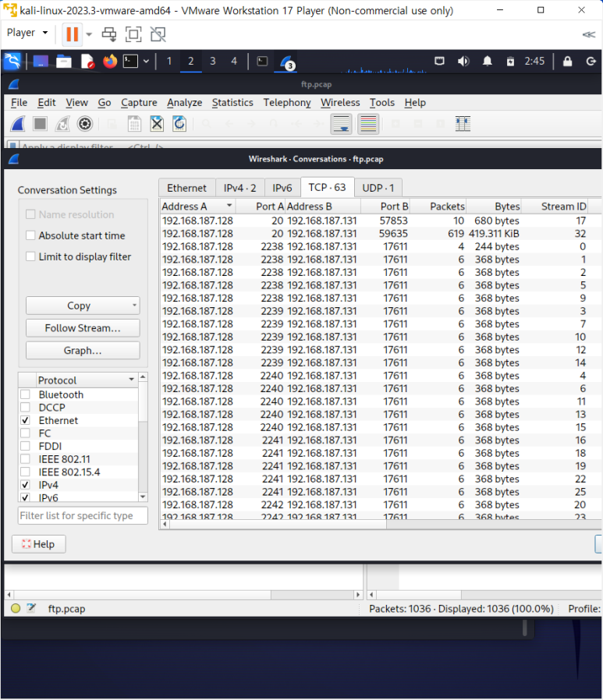Open the Kali dragon application menu
This screenshot has height=700, width=603.
pos(12,61)
